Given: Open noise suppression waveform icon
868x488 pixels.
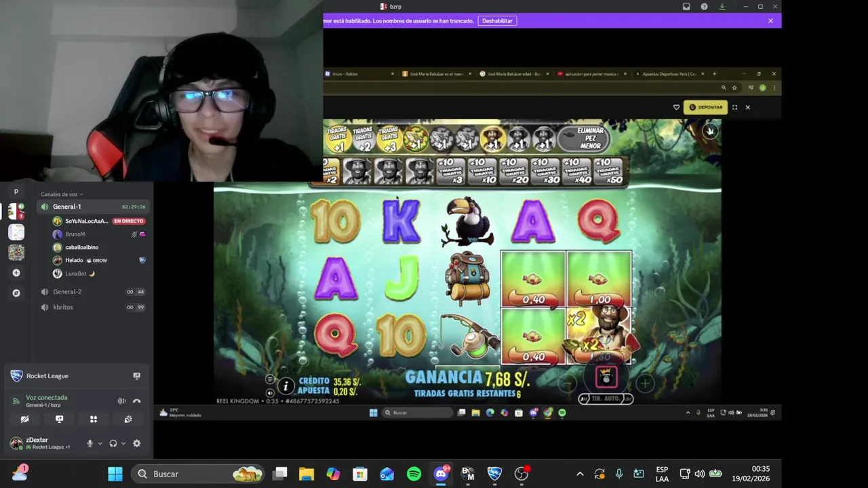Looking at the screenshot, I should (x=121, y=401).
